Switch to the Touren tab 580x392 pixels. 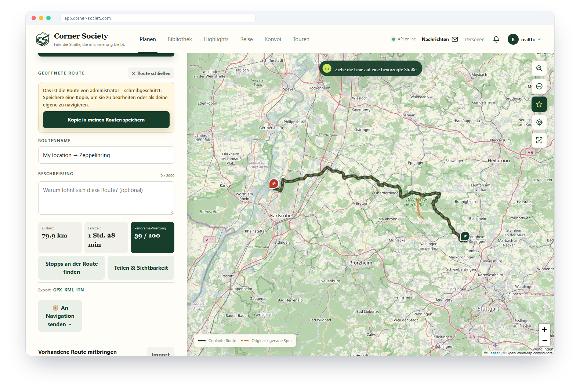(301, 39)
